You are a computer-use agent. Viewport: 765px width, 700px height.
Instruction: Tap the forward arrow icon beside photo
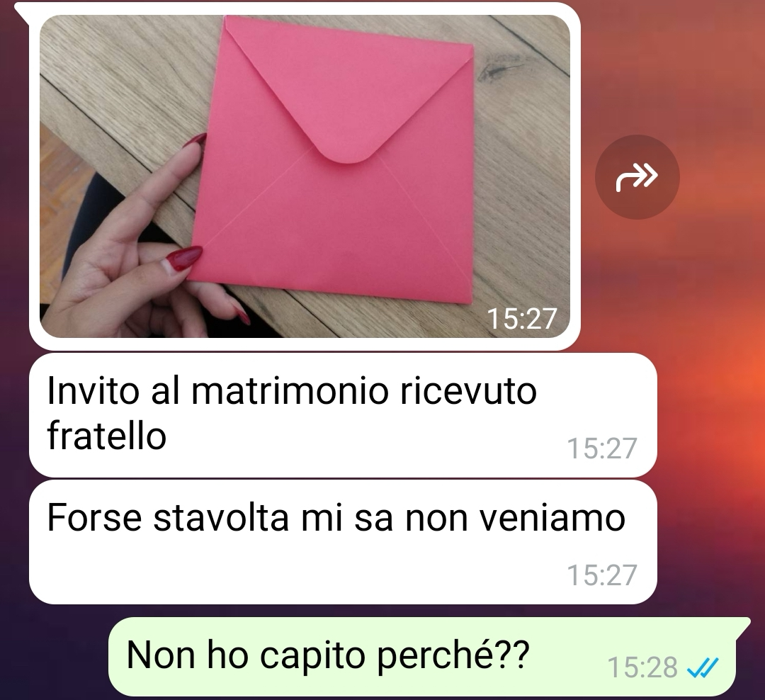tap(637, 176)
